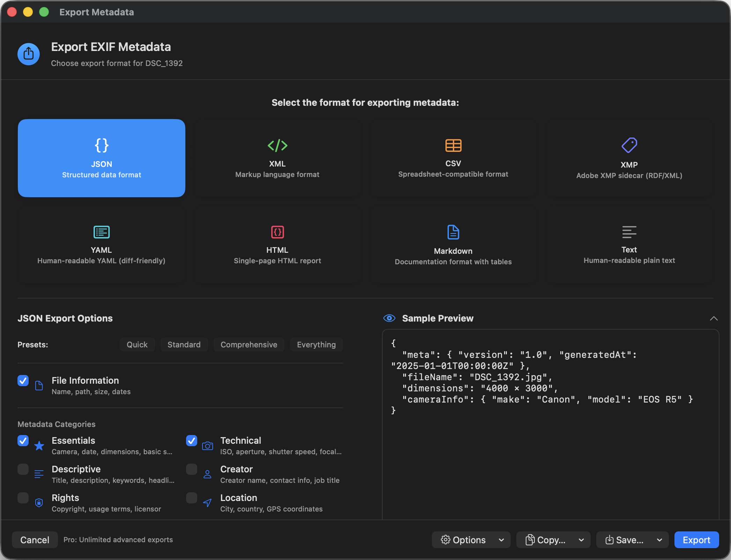Uncheck the Essentials checkbox

pyautogui.click(x=23, y=441)
